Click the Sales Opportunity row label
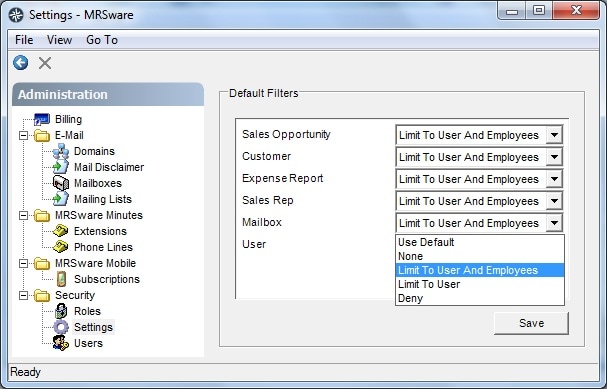This screenshot has height=389, width=607. point(286,134)
